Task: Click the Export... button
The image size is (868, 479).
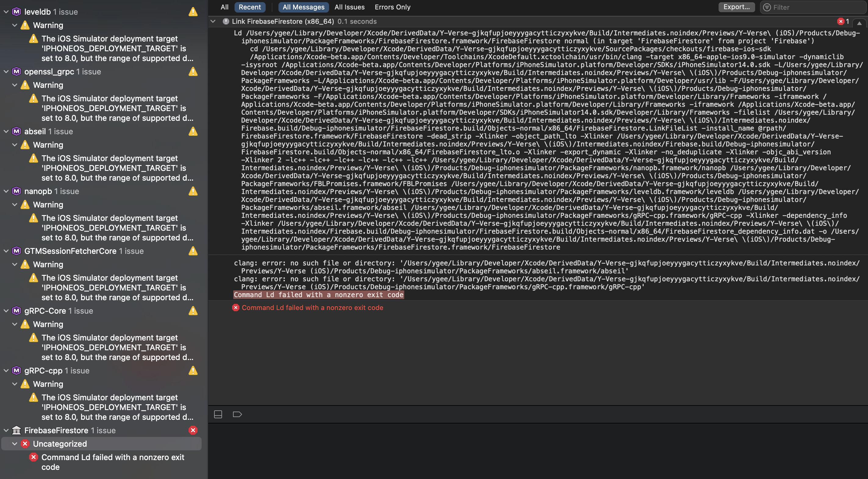Action: 736,7
